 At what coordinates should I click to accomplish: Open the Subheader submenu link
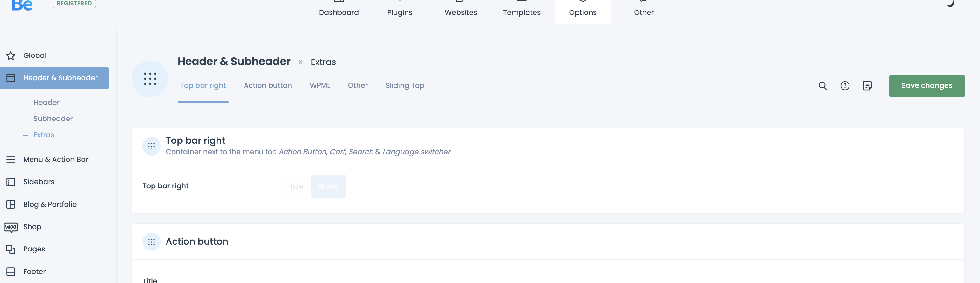tap(53, 119)
